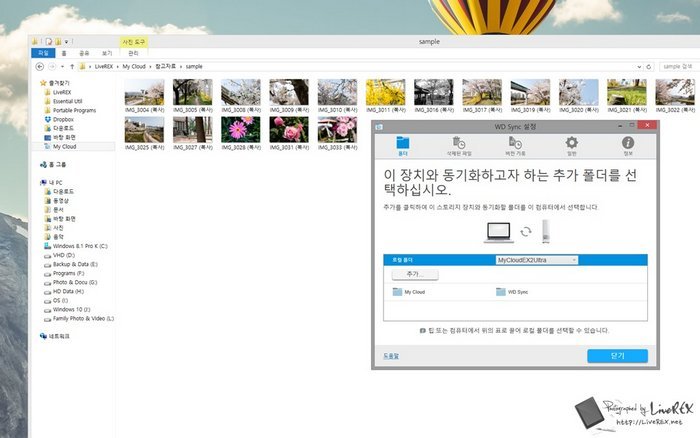Select 내 PC in the sidebar
700x438 pixels.
tap(51, 183)
